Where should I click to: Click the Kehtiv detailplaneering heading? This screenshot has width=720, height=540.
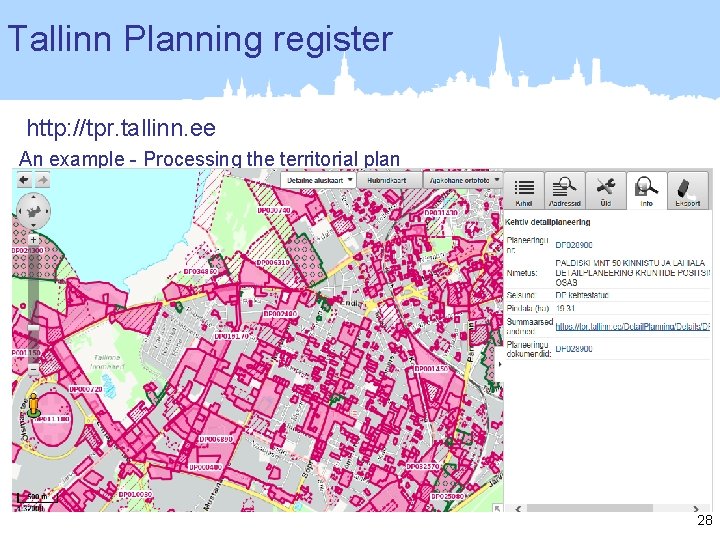548,222
